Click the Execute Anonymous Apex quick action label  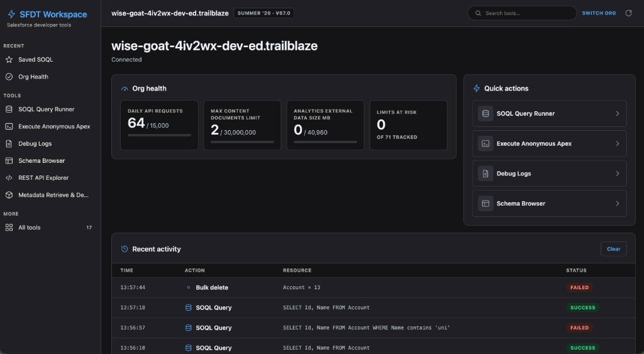[x=534, y=144]
